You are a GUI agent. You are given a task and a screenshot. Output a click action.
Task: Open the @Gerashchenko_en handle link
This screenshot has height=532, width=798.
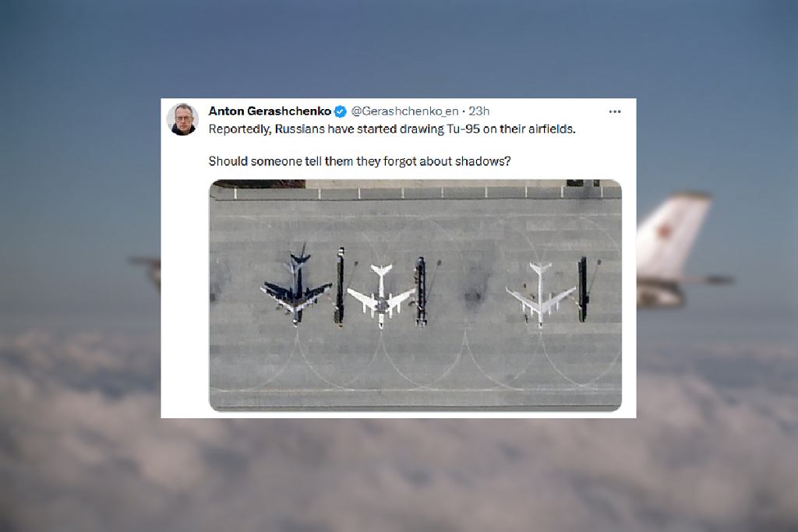point(404,111)
